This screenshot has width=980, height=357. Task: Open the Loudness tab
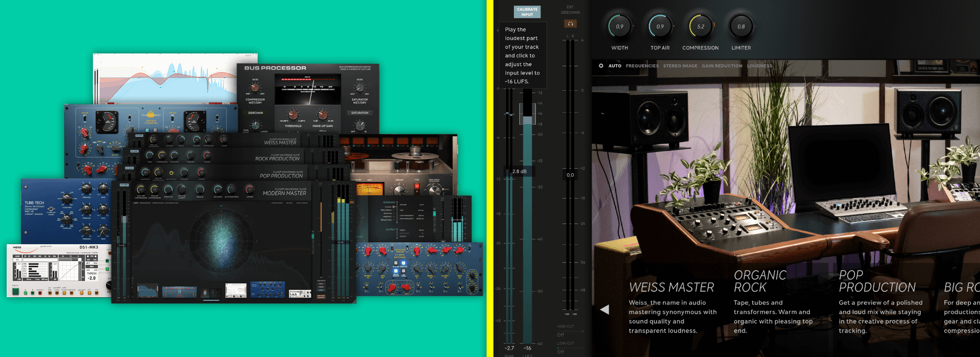[759, 66]
